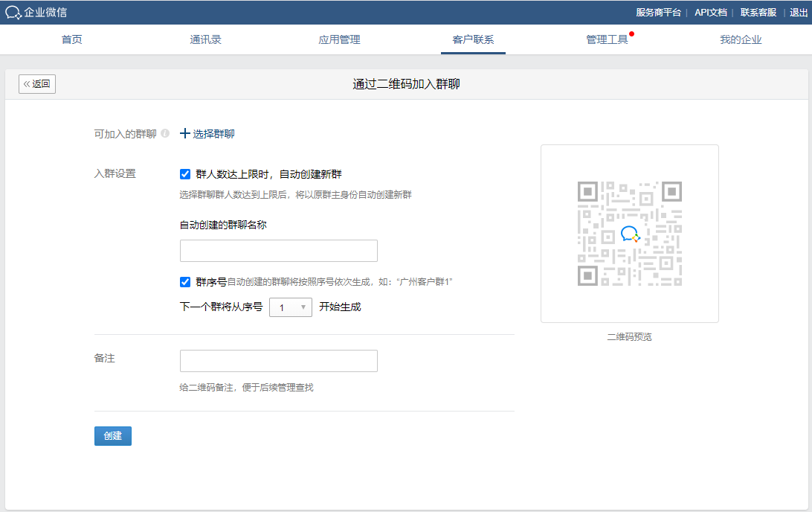812x512 pixels.
Task: Switch to the 通讯录 tab
Action: (205, 39)
